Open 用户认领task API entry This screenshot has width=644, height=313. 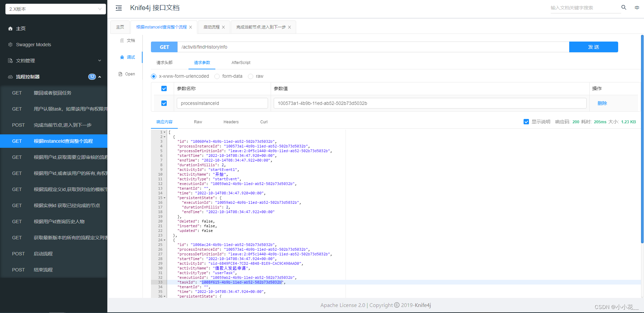pyautogui.click(x=54, y=109)
